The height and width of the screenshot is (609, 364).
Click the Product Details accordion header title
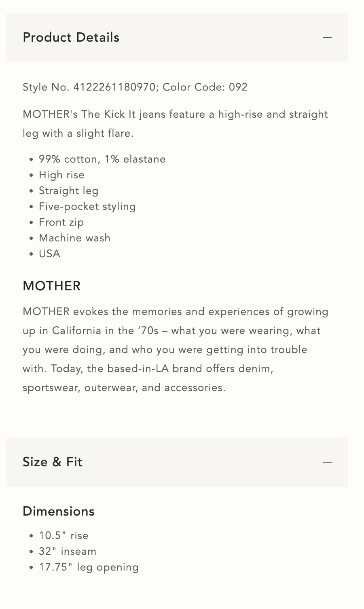pos(71,38)
